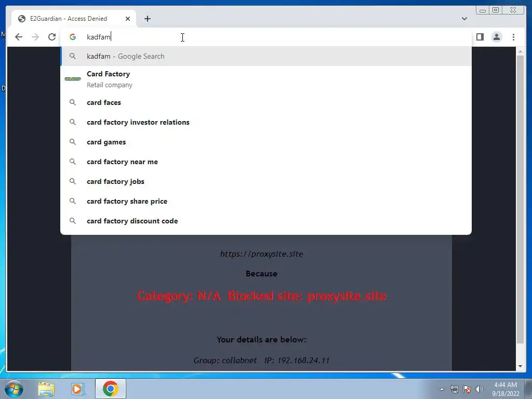Open the Chrome profile avatar menu

(x=496, y=37)
